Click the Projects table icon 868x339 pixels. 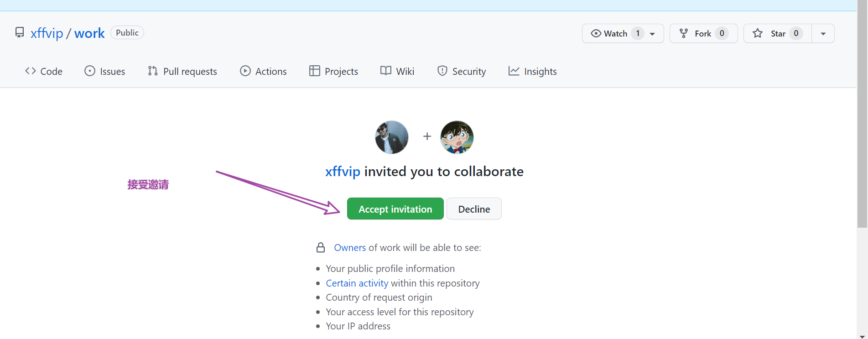point(314,71)
